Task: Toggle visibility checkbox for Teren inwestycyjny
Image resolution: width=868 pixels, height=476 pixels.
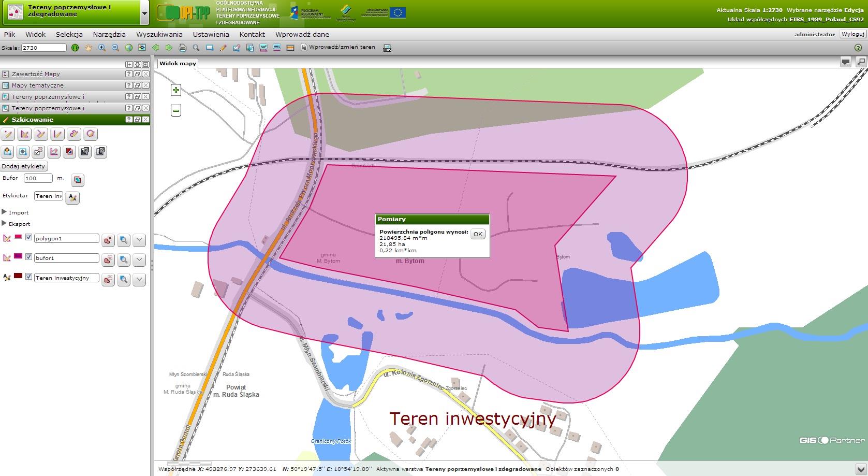Action: 29,277
